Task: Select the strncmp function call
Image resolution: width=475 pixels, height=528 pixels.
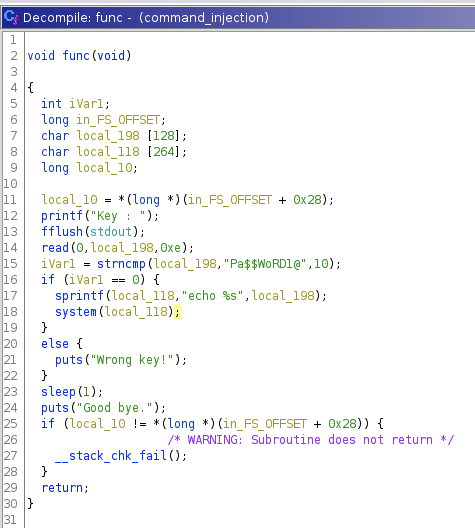Action: (x=122, y=264)
